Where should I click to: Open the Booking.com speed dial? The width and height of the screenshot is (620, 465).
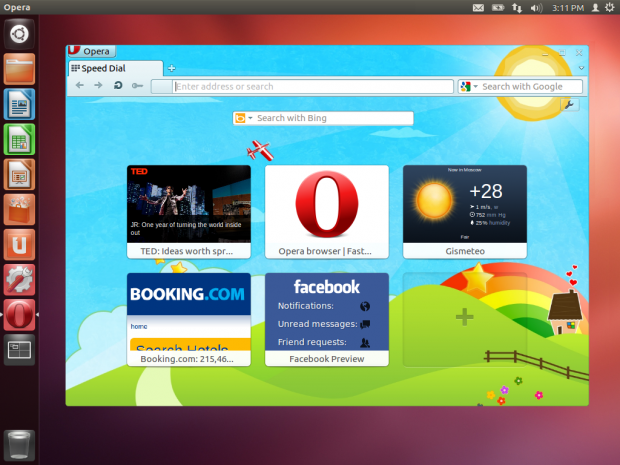point(189,319)
